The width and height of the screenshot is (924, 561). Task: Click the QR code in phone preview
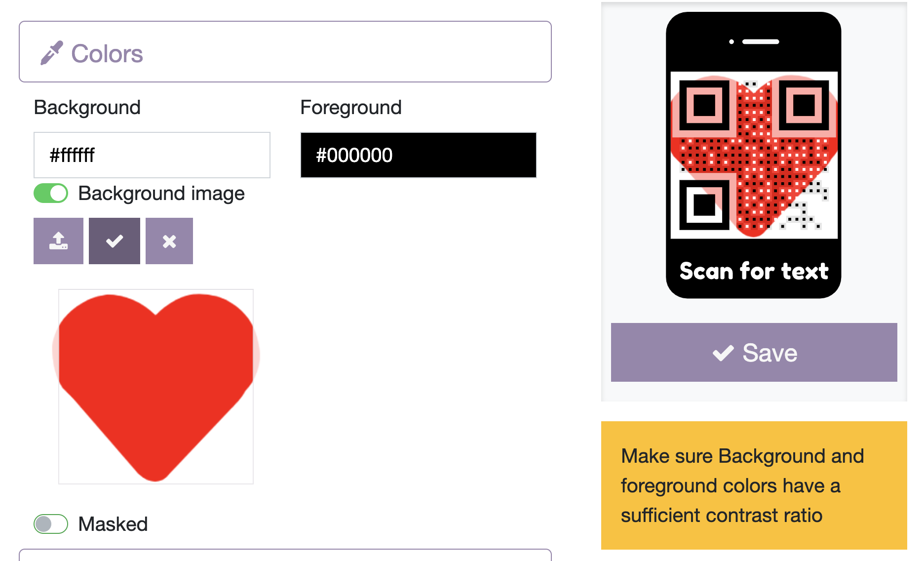pos(754,155)
